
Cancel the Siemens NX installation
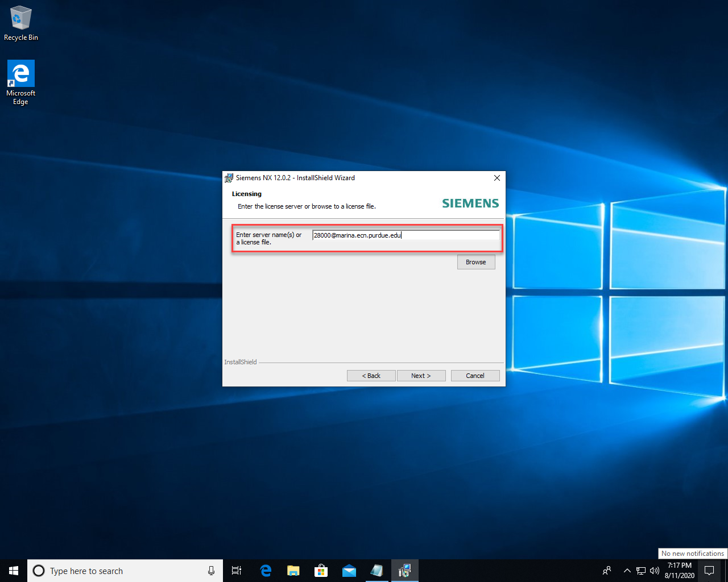(475, 376)
